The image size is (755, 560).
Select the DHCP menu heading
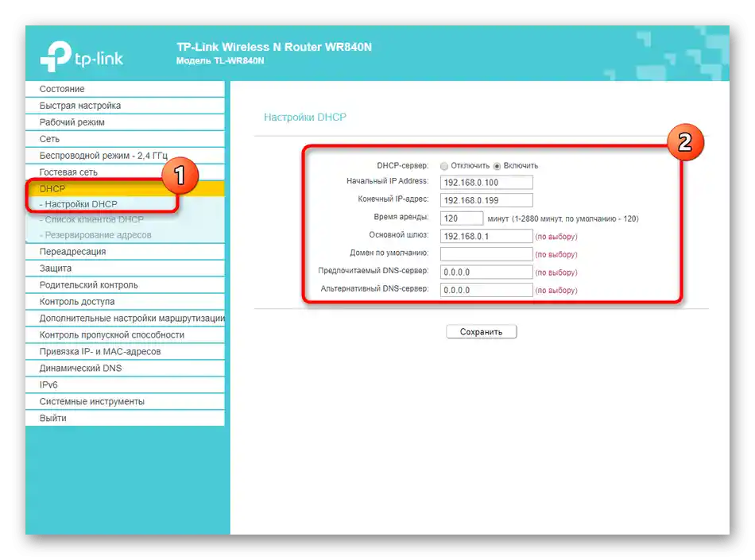(x=126, y=188)
